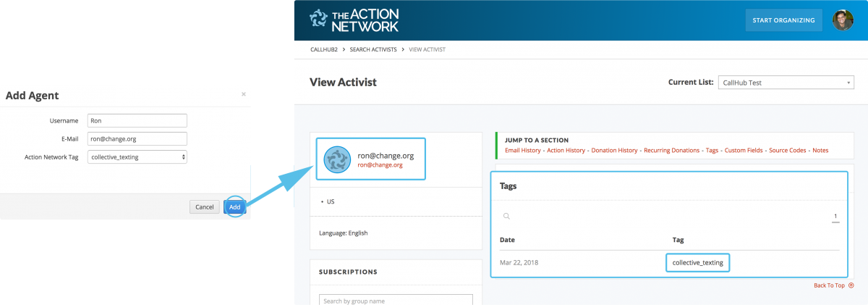
Task: Open CALLHUB2 breadcrumb link
Action: point(324,49)
